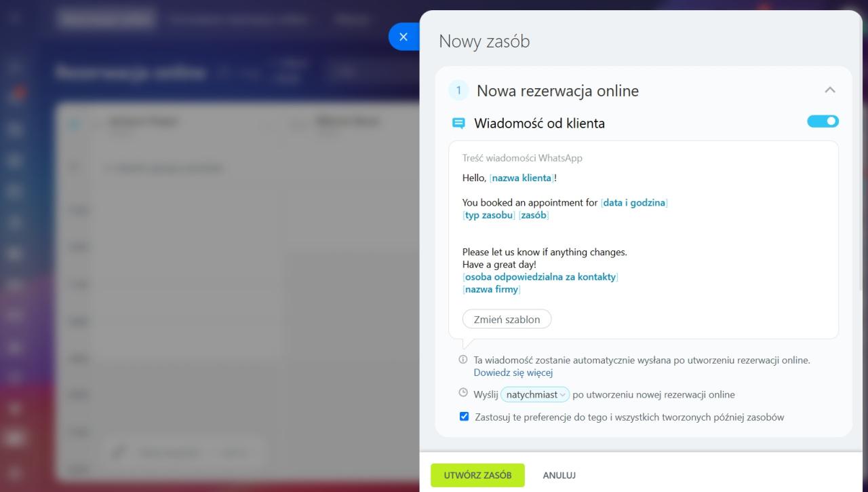Click the nazwa klienta placeholder tag

pos(521,178)
